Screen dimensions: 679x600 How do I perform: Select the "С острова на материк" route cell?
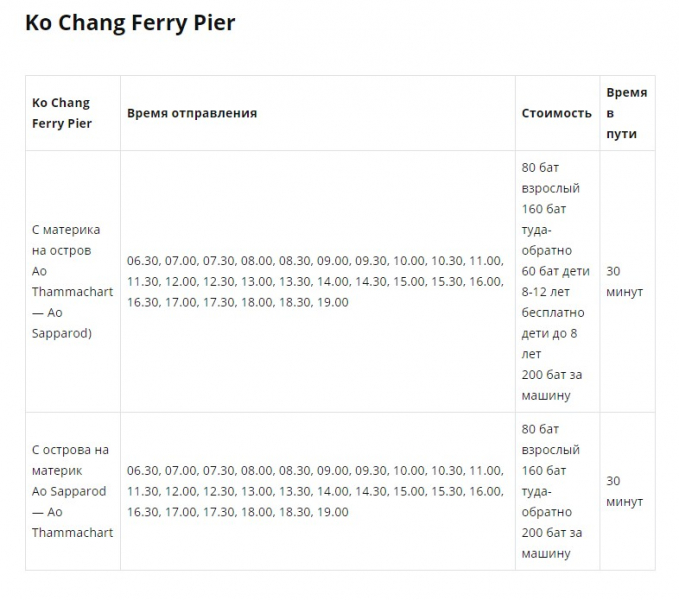(70, 460)
